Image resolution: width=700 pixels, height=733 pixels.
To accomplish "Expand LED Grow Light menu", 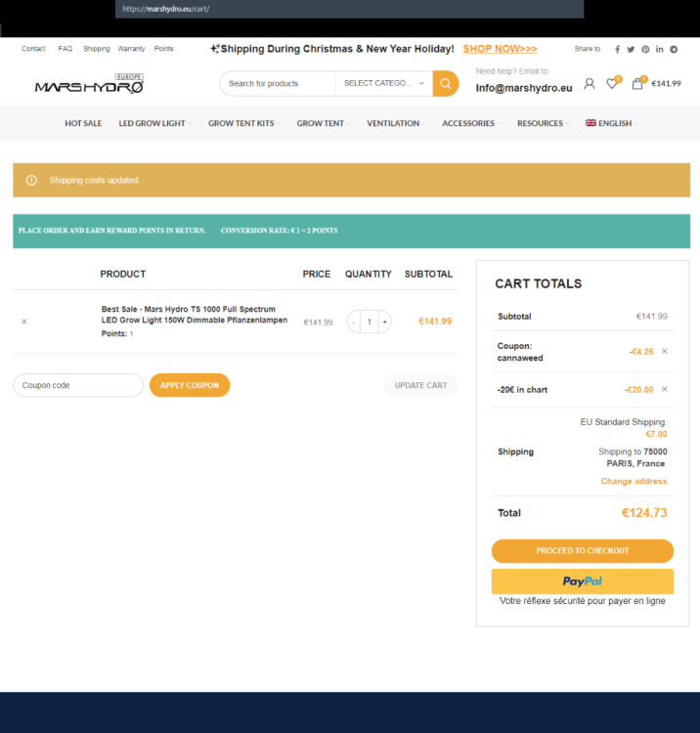I will click(154, 123).
